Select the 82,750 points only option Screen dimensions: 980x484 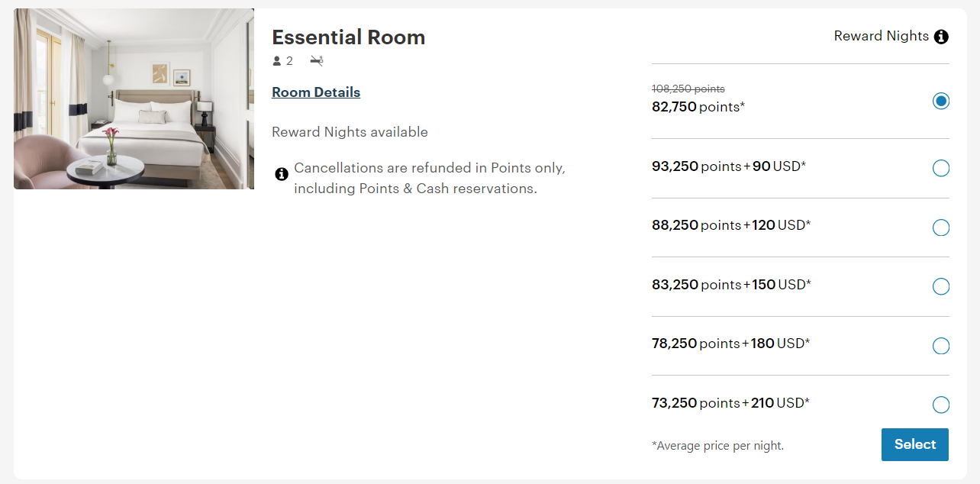pyautogui.click(x=941, y=101)
